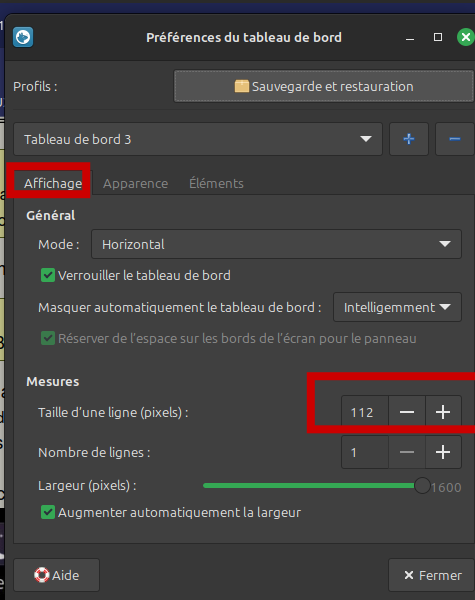475x600 pixels.
Task: Switch to the Éléments tab
Action: point(216,184)
